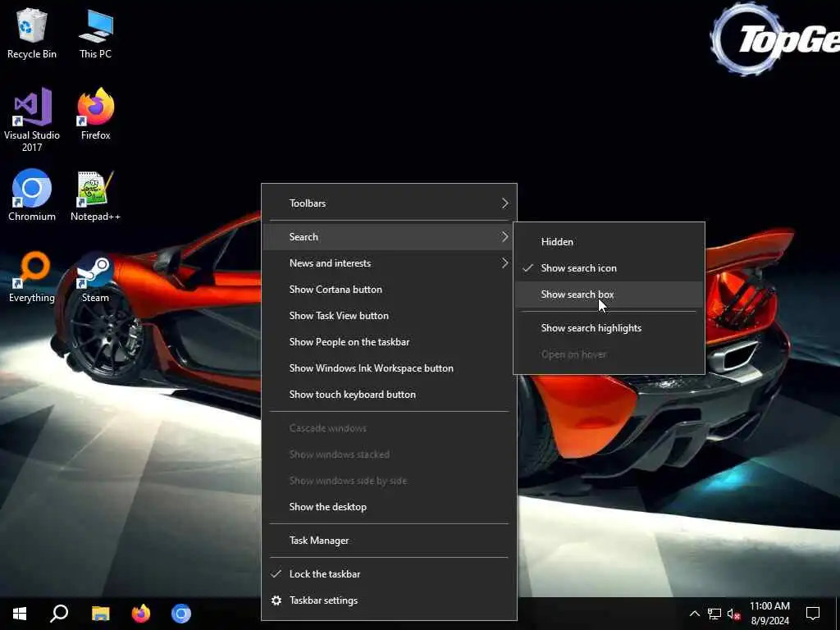Launch Chromium from the taskbar

click(x=181, y=614)
